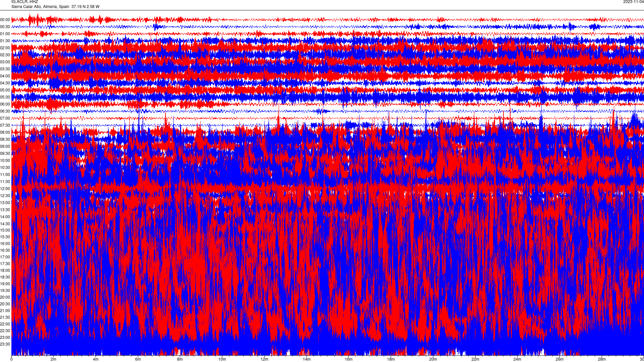Click the 12m tick label on the time axis
Viewport: 644px width, 362px height.
(264, 359)
